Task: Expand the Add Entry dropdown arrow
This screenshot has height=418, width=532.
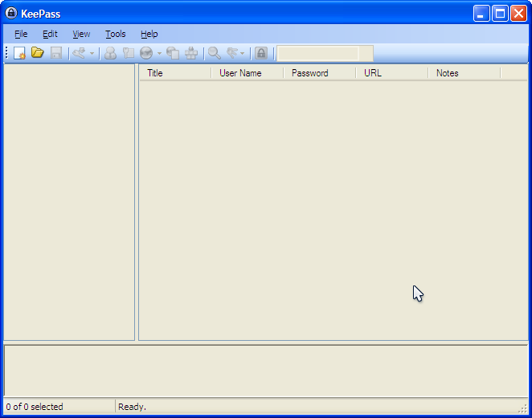Action: click(x=92, y=53)
